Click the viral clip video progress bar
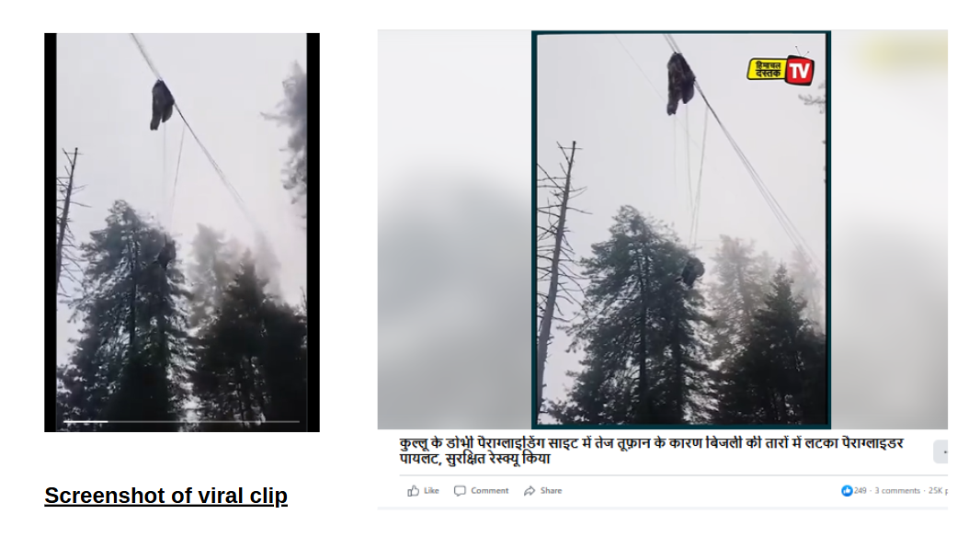 [x=181, y=422]
